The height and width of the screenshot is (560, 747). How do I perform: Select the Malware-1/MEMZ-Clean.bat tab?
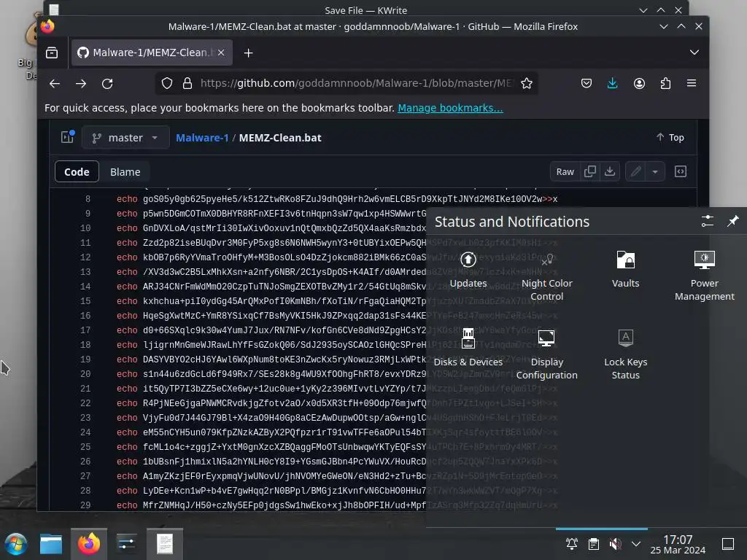[152, 52]
